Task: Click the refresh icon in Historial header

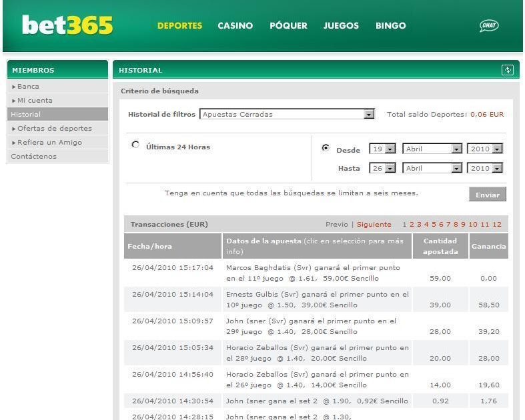Action: pyautogui.click(x=508, y=70)
